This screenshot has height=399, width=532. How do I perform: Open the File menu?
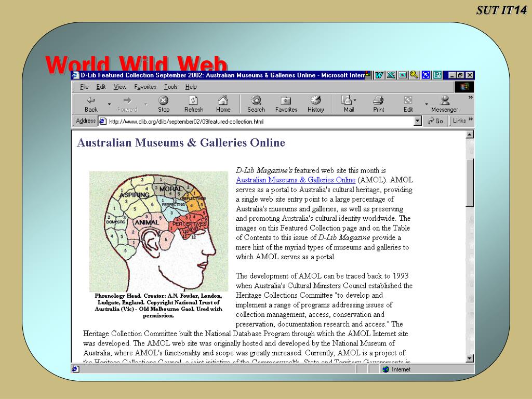point(84,87)
